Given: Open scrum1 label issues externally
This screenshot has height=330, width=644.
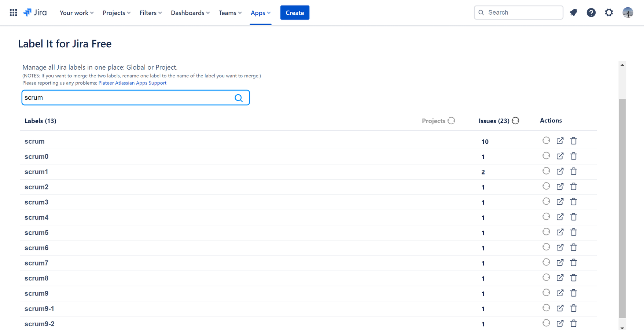Looking at the screenshot, I should click(560, 171).
